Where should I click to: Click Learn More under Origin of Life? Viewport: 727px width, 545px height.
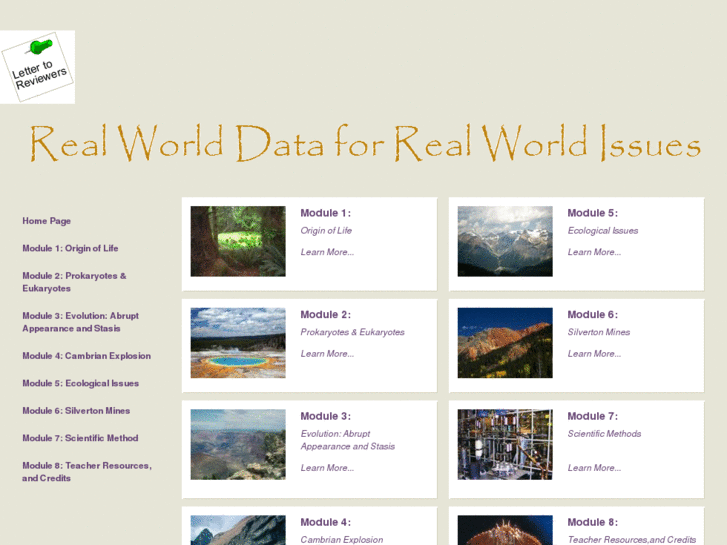[327, 252]
